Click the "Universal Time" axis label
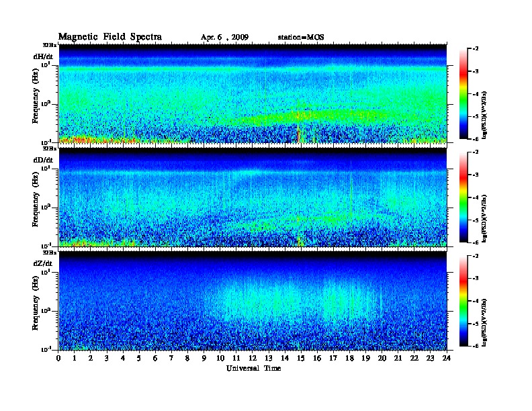The height and width of the screenshot is (411, 532). tap(253, 368)
